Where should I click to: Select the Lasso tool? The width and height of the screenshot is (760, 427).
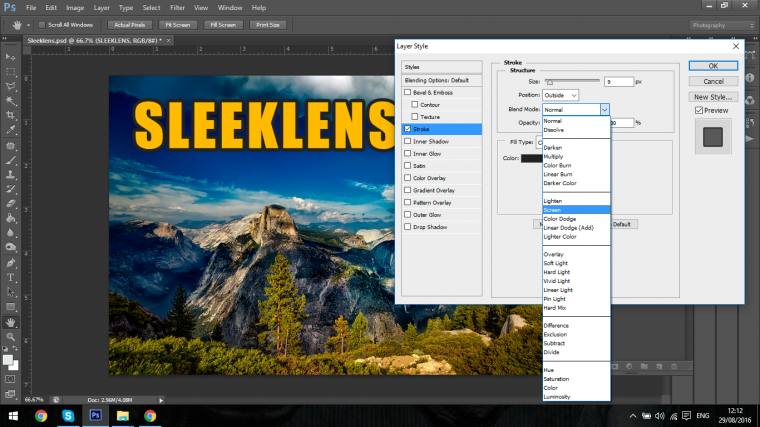coord(10,86)
